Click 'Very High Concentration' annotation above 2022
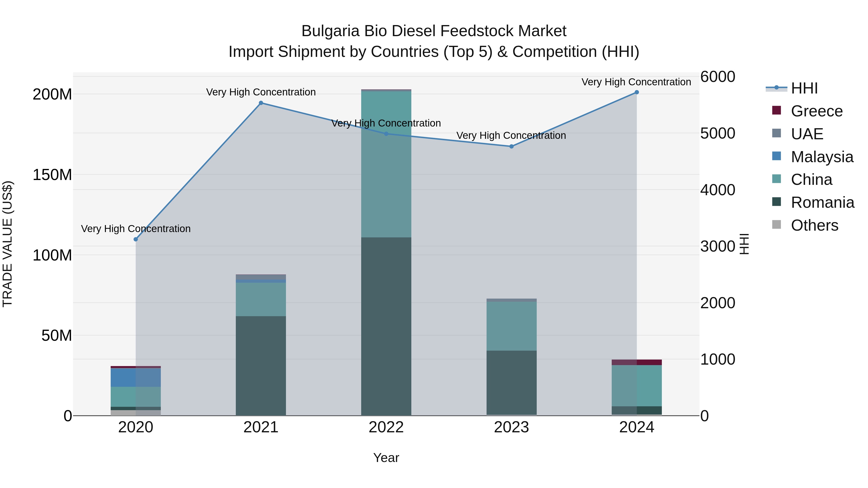The height and width of the screenshot is (488, 868). coord(386,123)
